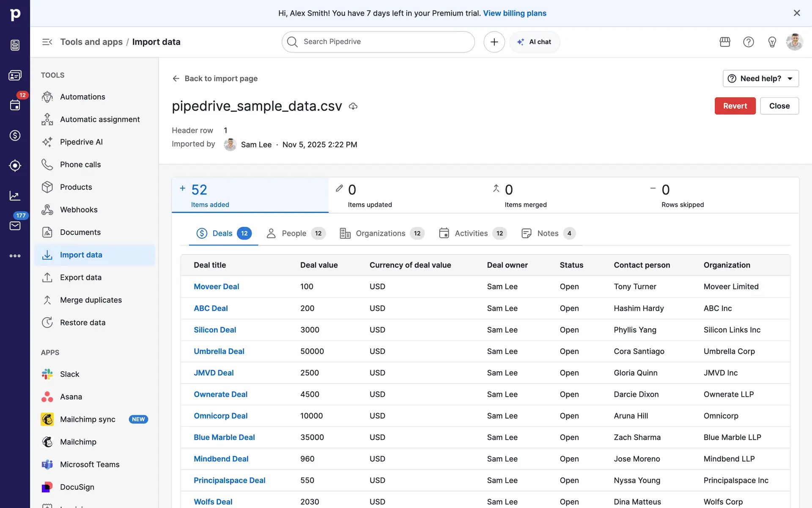The height and width of the screenshot is (508, 812).
Task: Click the download cloud icon beside file name
Action: click(353, 106)
